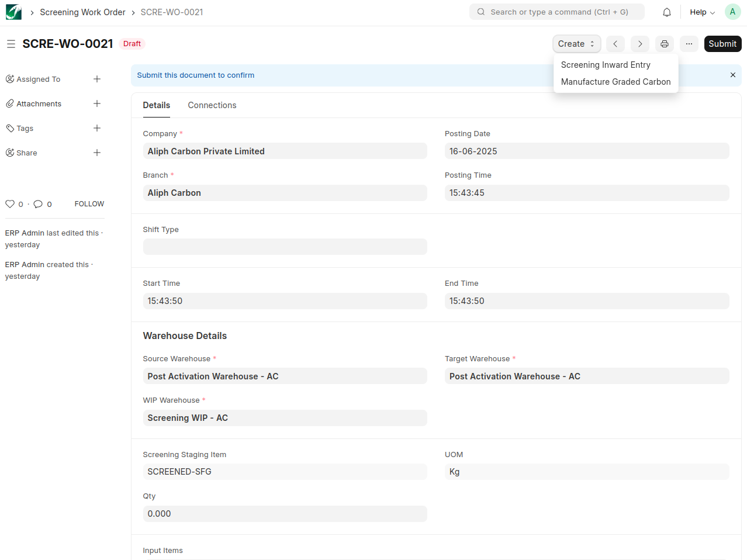Collapse the Create dropdown button
The image size is (747, 560).
point(576,44)
